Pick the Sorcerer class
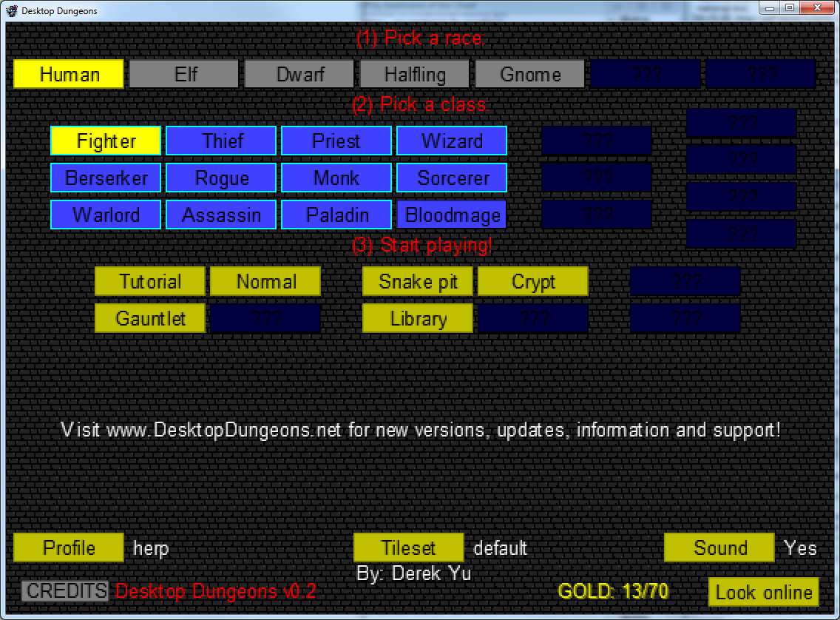The height and width of the screenshot is (620, 840). [452, 178]
